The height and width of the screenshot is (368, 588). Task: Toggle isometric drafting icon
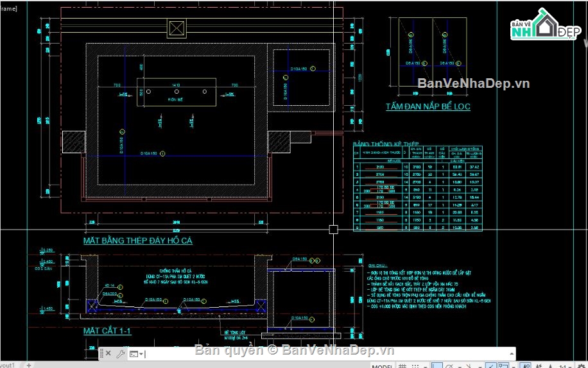[x=469, y=366]
